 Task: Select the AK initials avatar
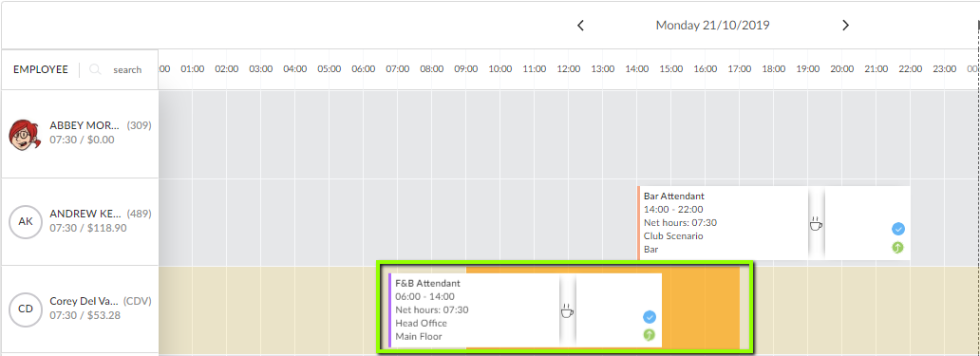pyautogui.click(x=26, y=222)
